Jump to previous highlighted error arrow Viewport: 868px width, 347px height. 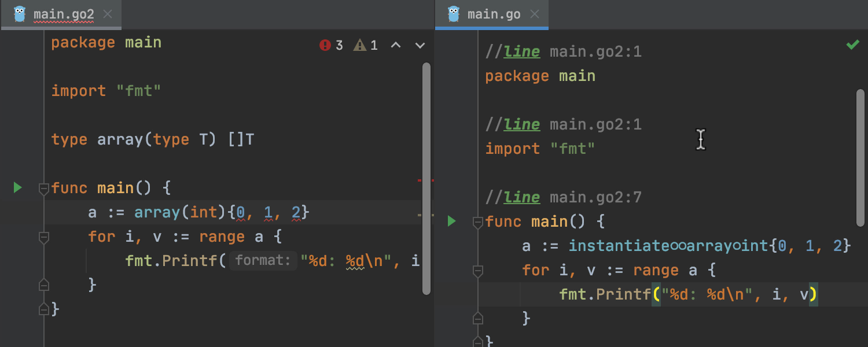tap(396, 45)
